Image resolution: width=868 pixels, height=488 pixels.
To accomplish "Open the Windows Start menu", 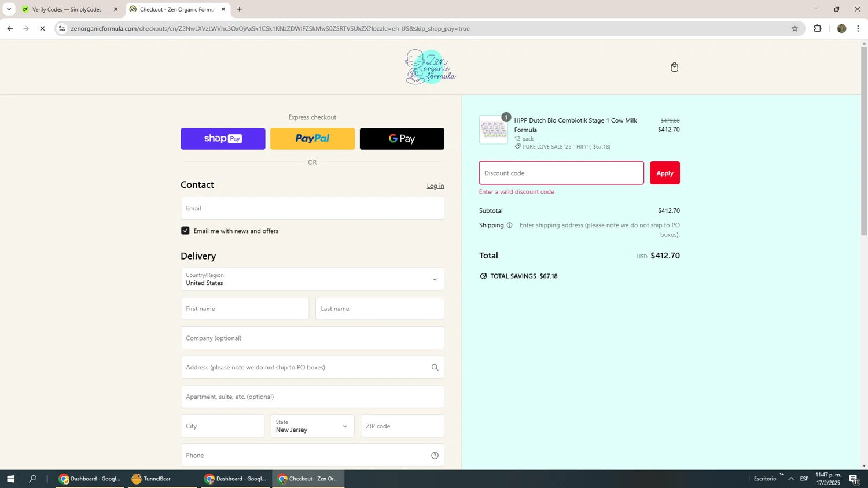I will (x=10, y=479).
